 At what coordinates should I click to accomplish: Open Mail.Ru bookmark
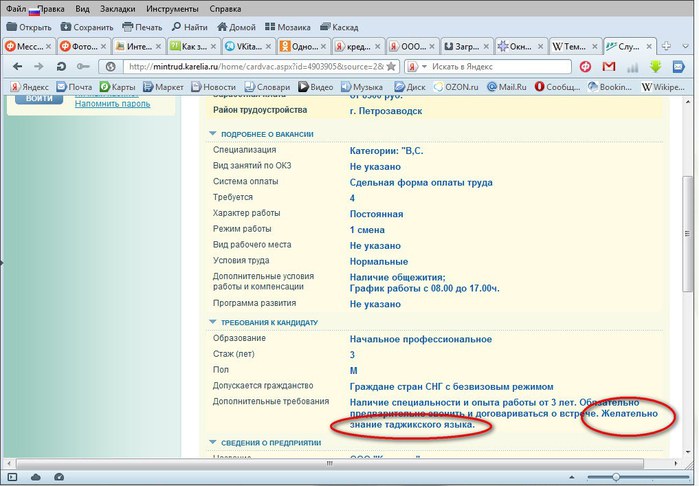pyautogui.click(x=506, y=87)
